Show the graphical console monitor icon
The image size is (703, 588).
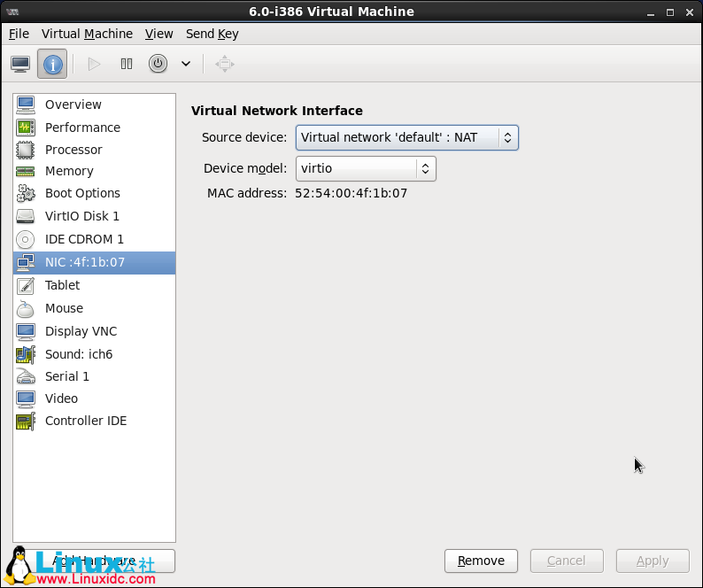[20, 64]
